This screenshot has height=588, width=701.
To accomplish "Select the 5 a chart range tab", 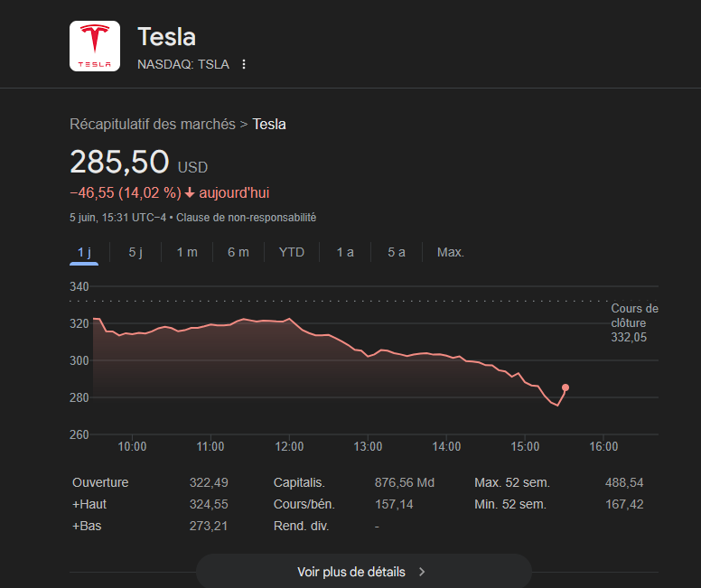I will click(397, 252).
